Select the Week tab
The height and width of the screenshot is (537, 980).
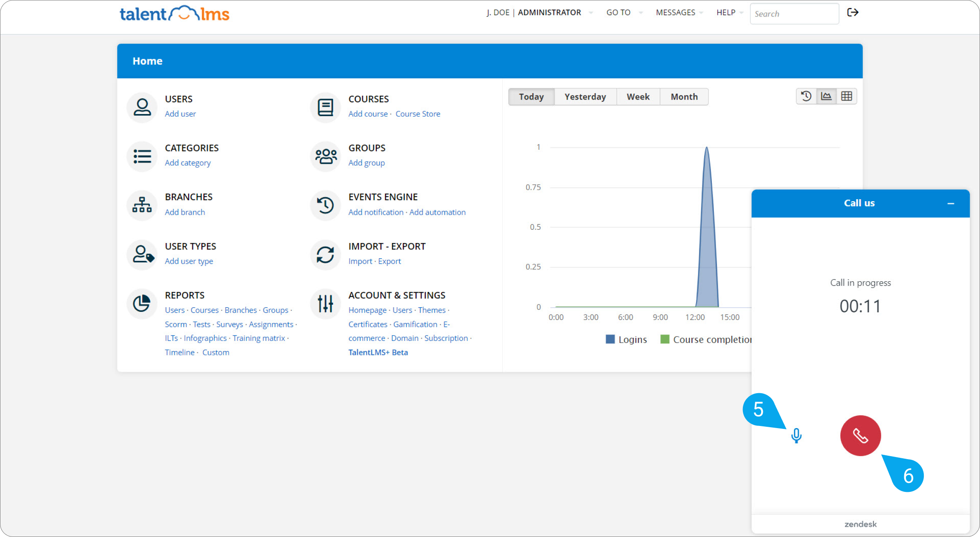click(638, 97)
